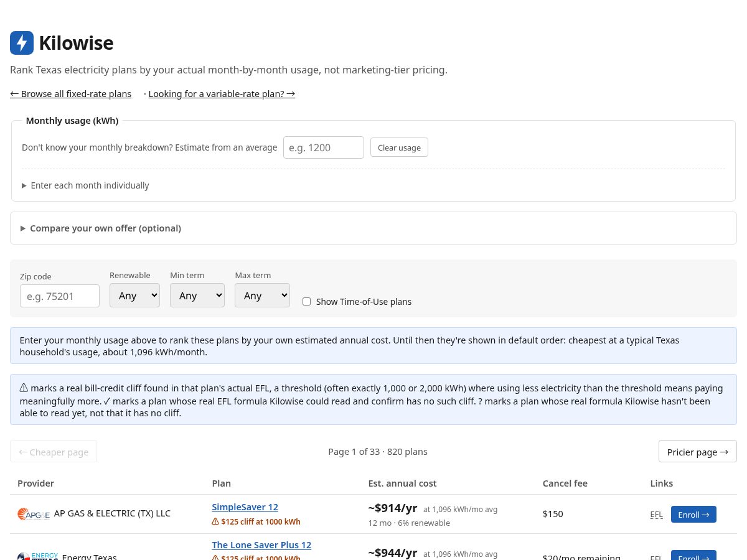The width and height of the screenshot is (747, 560).
Task: Go to the Pricier page
Action: (x=697, y=452)
